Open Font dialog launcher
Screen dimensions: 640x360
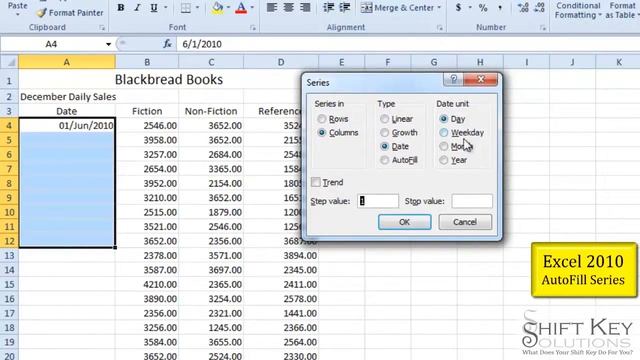coord(253,28)
